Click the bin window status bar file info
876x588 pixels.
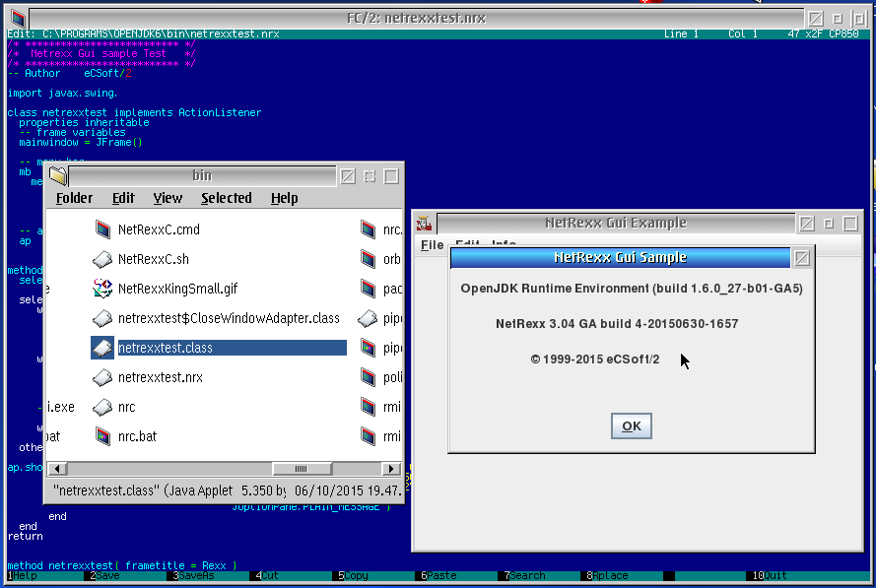click(225, 490)
